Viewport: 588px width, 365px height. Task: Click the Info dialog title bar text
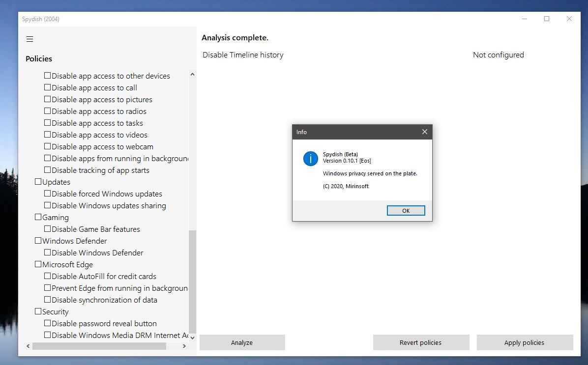301,132
